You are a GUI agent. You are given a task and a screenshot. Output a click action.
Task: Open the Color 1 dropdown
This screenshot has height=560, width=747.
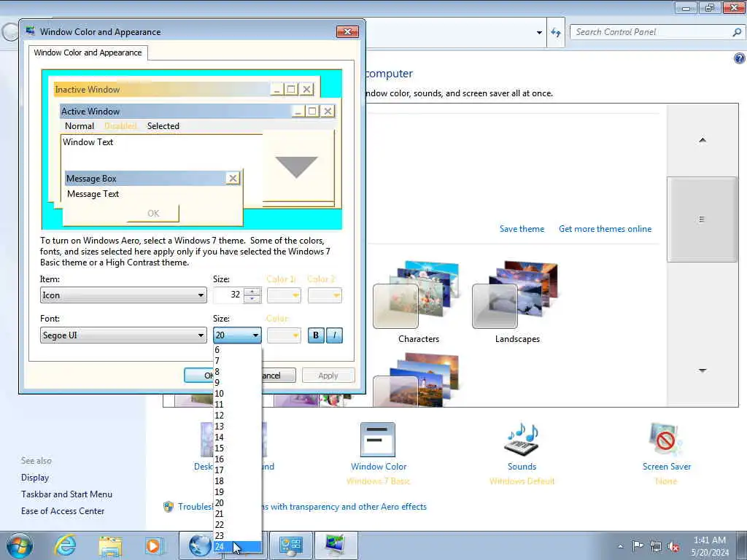pos(284,295)
